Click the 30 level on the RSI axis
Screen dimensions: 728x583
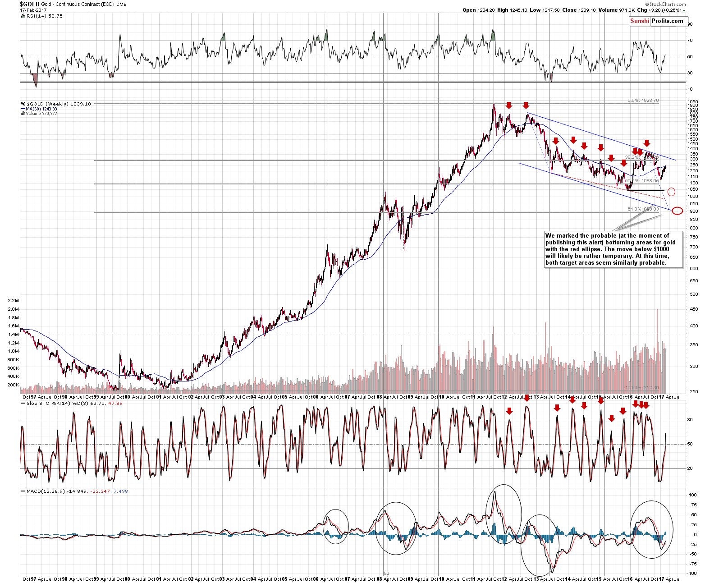coord(690,73)
